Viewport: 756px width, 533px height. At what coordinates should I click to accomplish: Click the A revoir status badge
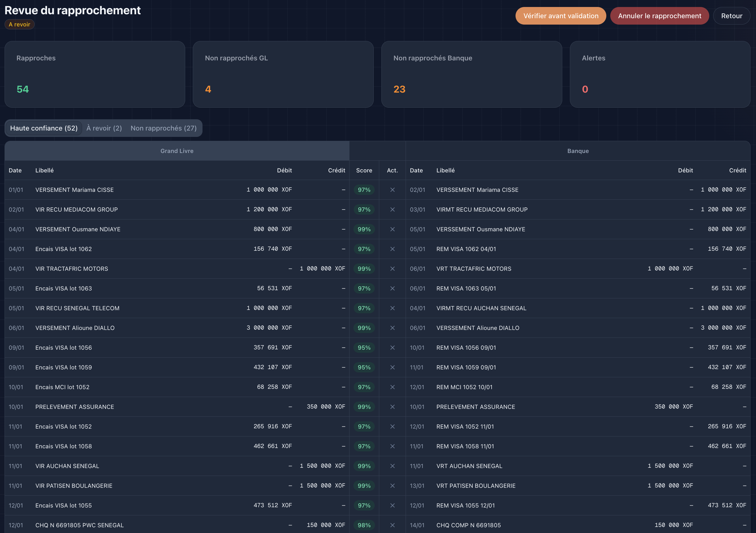coord(19,24)
